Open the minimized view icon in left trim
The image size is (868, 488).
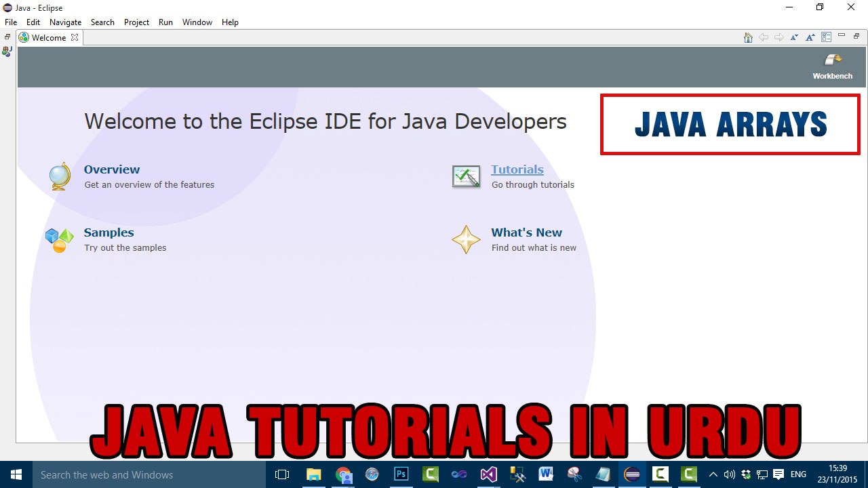(x=7, y=51)
